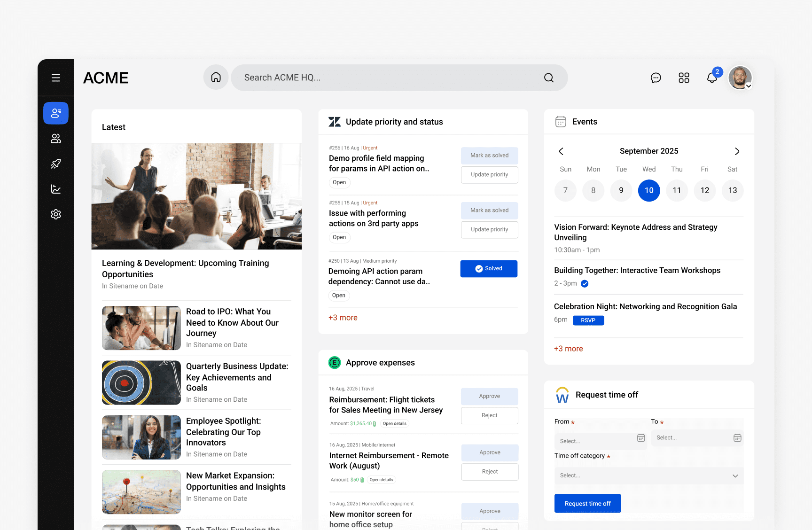Click the Search ACME HQ field
Screen dimensions: 812x530
point(390,78)
